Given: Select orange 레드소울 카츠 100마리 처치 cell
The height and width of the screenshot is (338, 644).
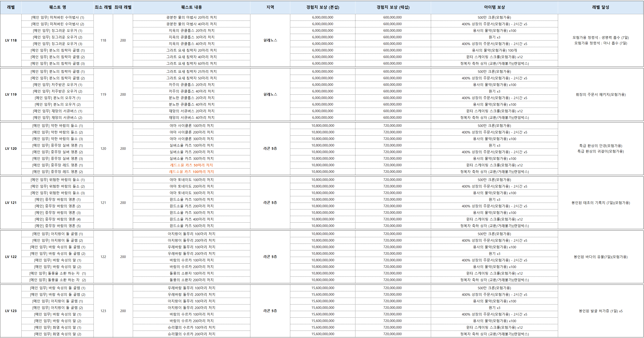Looking at the screenshot, I should [x=191, y=172].
